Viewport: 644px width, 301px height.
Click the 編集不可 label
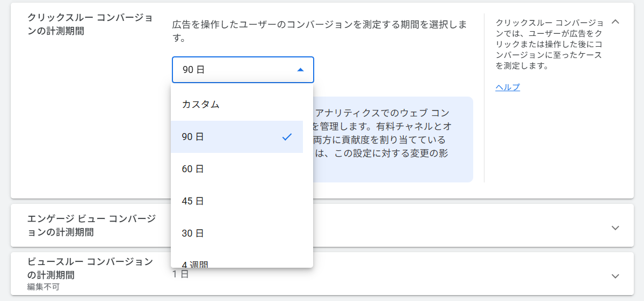click(43, 287)
